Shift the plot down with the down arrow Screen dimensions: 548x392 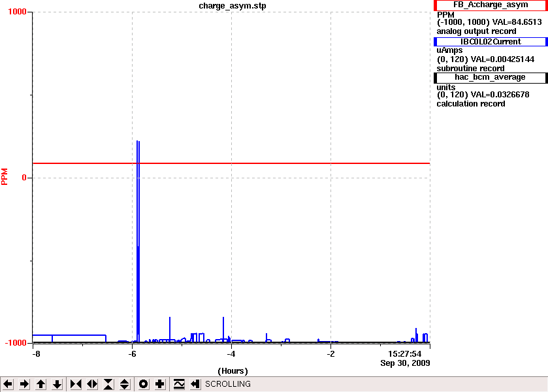(x=57, y=384)
